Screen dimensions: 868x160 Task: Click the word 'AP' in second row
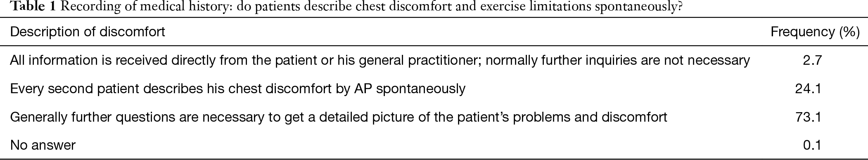coord(363,89)
